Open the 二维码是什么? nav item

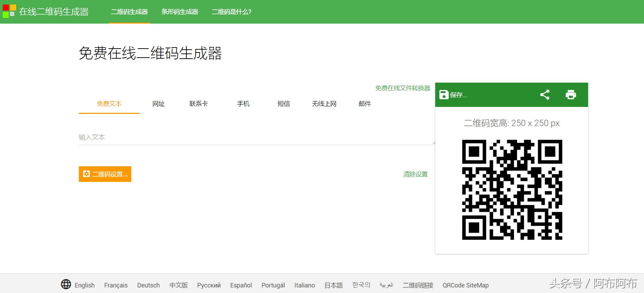pos(231,12)
